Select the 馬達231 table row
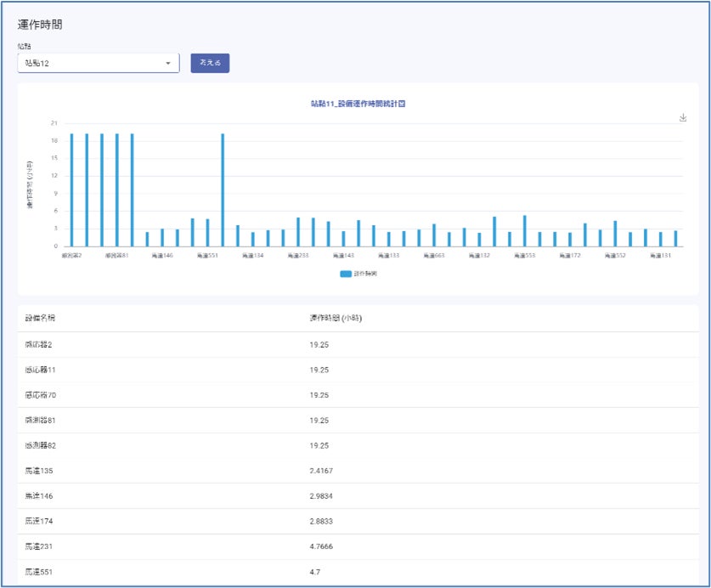This screenshot has width=711, height=588. point(40,546)
